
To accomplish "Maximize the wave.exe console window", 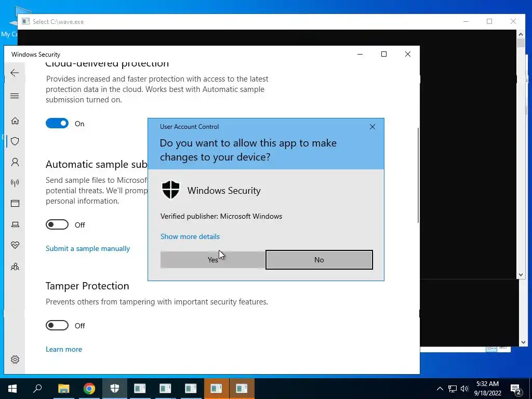I will pyautogui.click(x=489, y=21).
